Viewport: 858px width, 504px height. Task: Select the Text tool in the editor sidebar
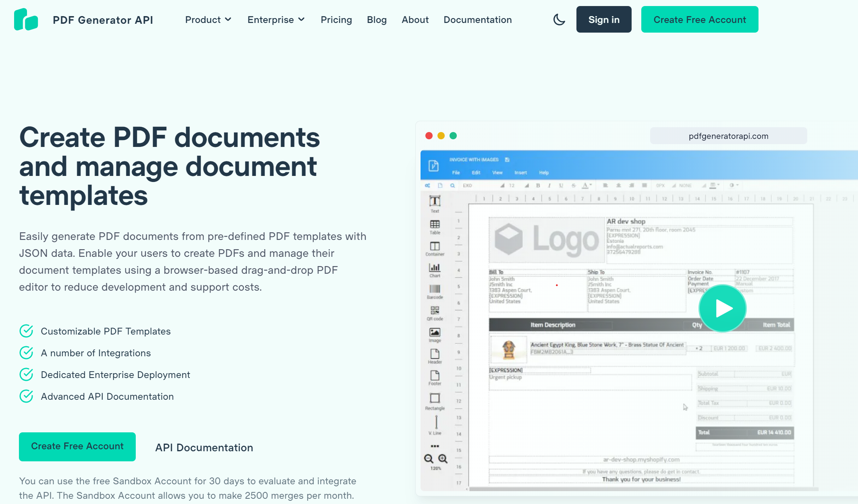[x=435, y=204]
